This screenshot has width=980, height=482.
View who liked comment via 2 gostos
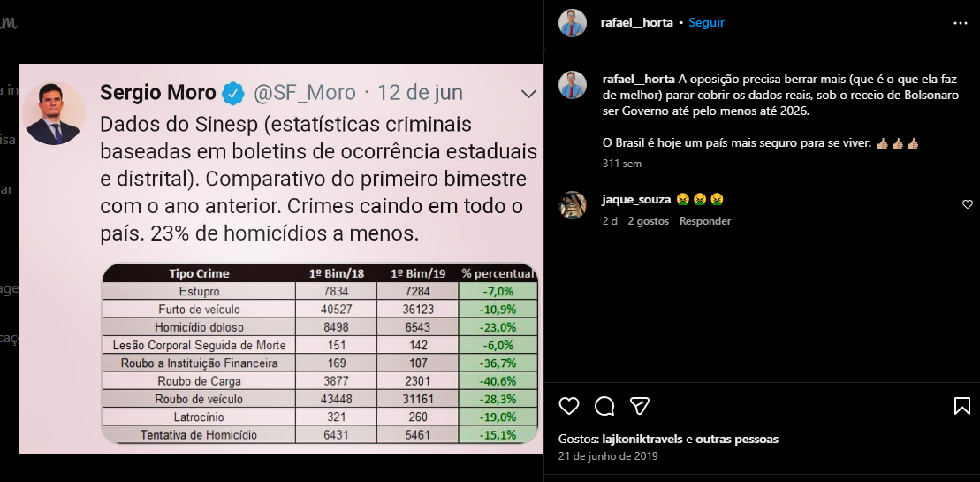648,221
